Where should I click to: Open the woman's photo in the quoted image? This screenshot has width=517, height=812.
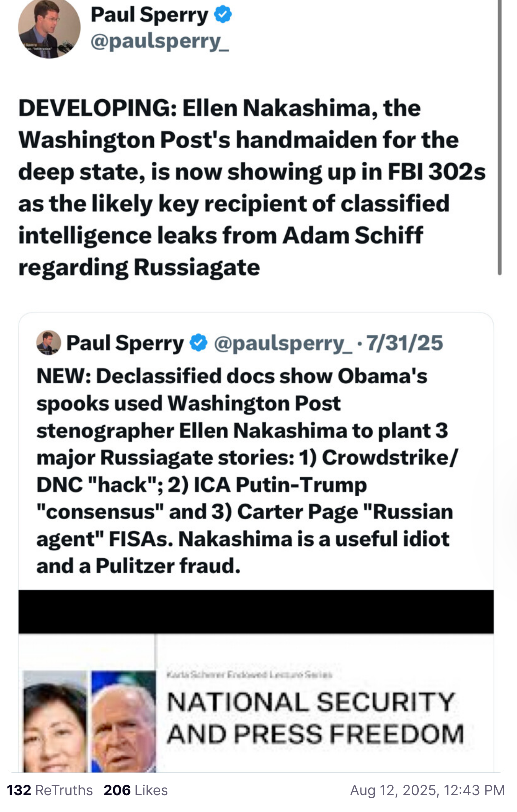click(x=55, y=722)
